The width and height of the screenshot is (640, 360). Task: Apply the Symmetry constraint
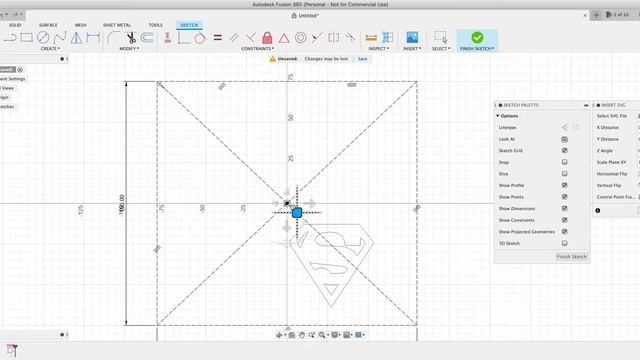pyautogui.click(x=333, y=38)
